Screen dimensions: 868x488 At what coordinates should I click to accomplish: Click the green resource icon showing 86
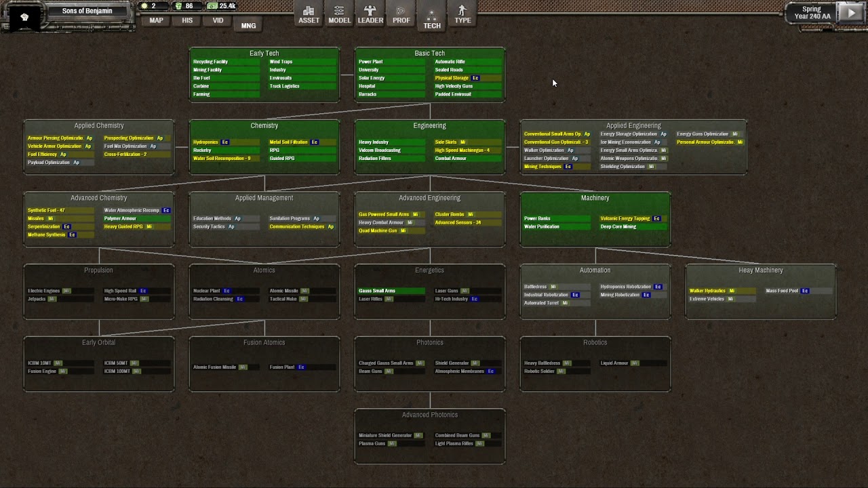point(178,6)
